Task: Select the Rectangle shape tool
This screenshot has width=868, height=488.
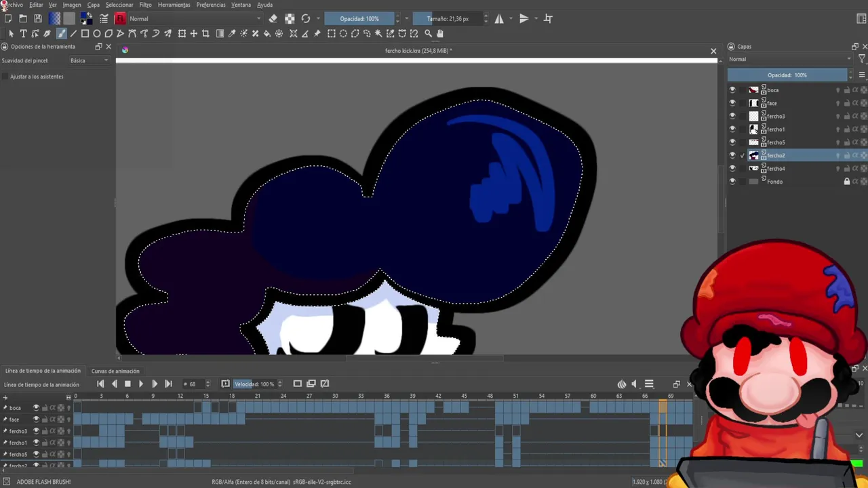Action: [85, 33]
